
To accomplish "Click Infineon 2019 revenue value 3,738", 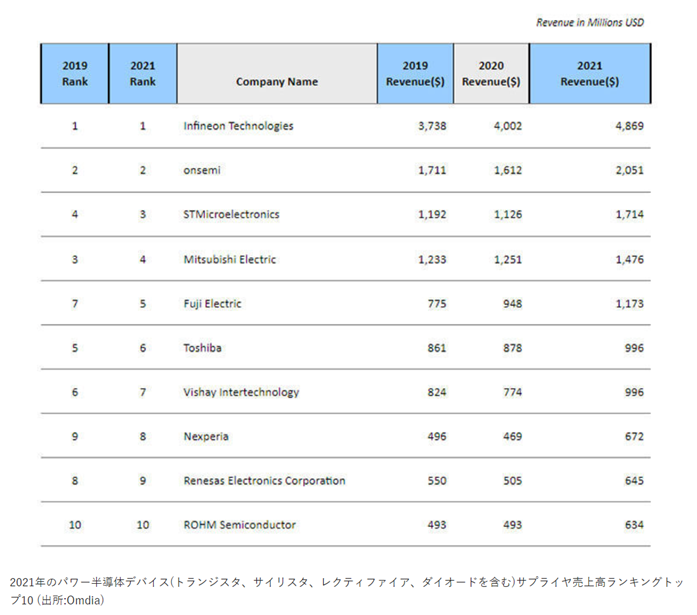I will tap(432, 126).
